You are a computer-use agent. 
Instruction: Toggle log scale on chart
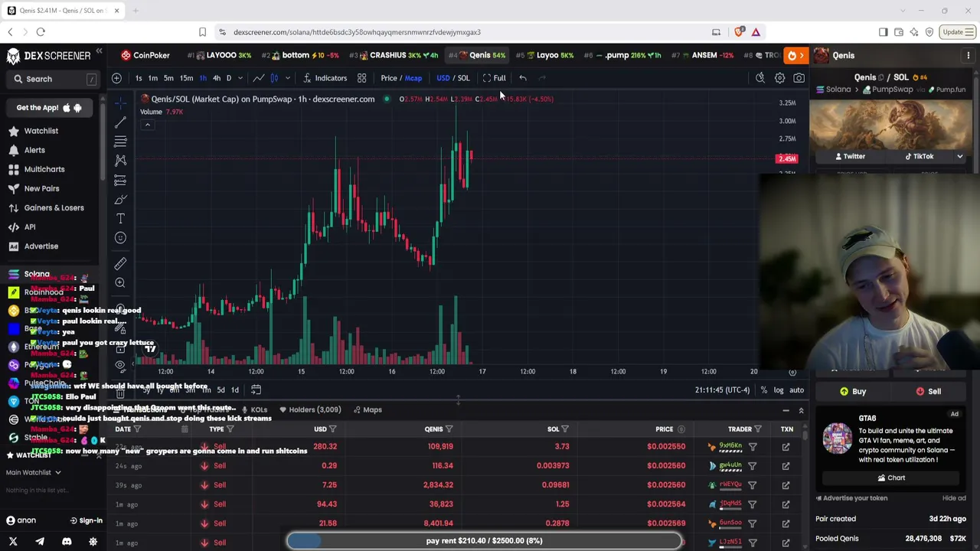point(779,390)
